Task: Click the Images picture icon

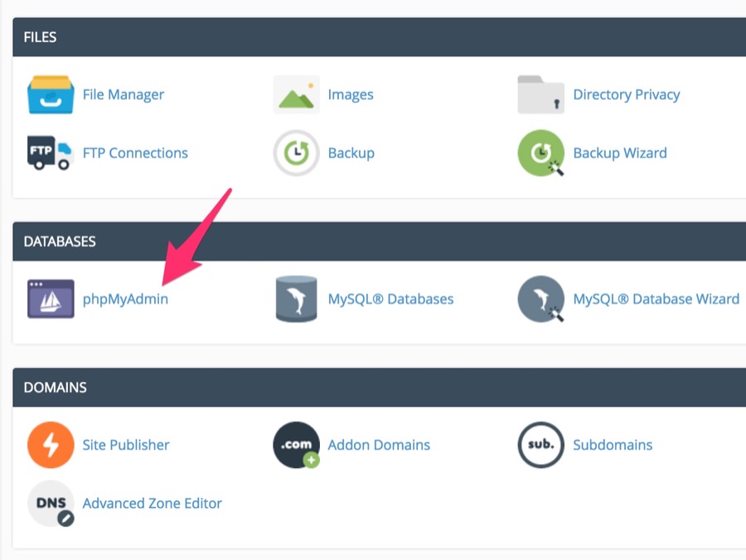Action: tap(296, 94)
